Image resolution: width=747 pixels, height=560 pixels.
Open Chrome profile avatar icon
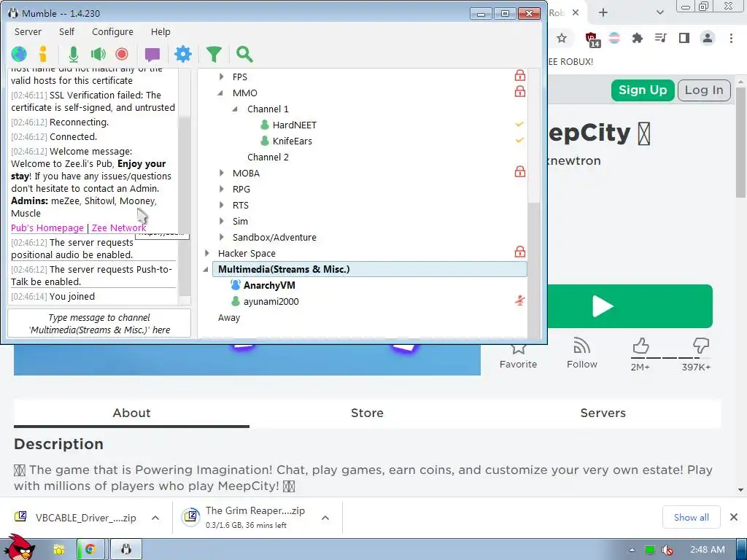click(x=708, y=38)
